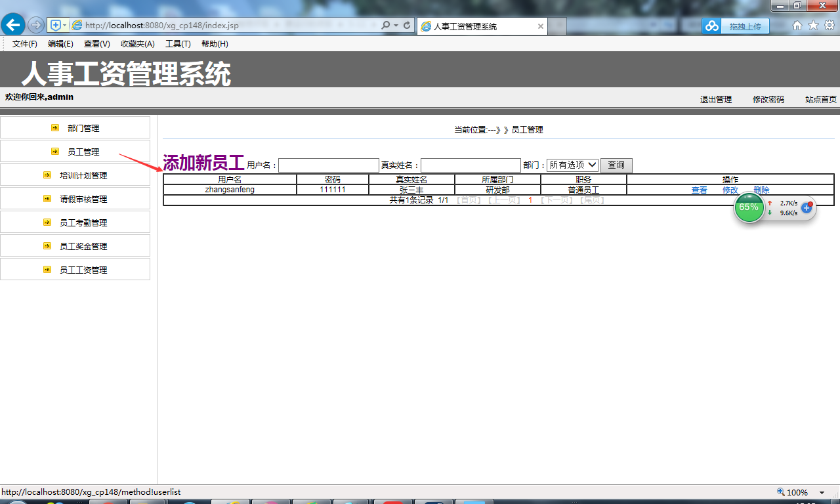This screenshot has height=504, width=840.
Task: Click the 退出管理 link
Action: [x=716, y=100]
